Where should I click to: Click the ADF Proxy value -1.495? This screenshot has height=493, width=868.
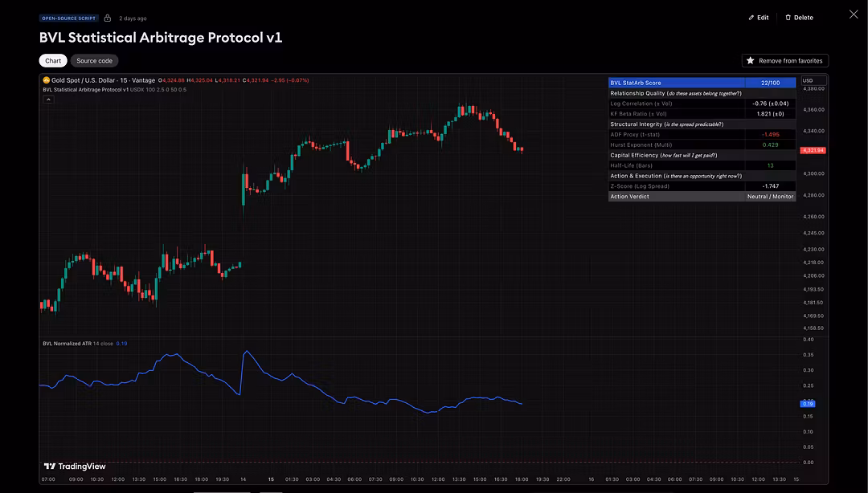pyautogui.click(x=770, y=134)
